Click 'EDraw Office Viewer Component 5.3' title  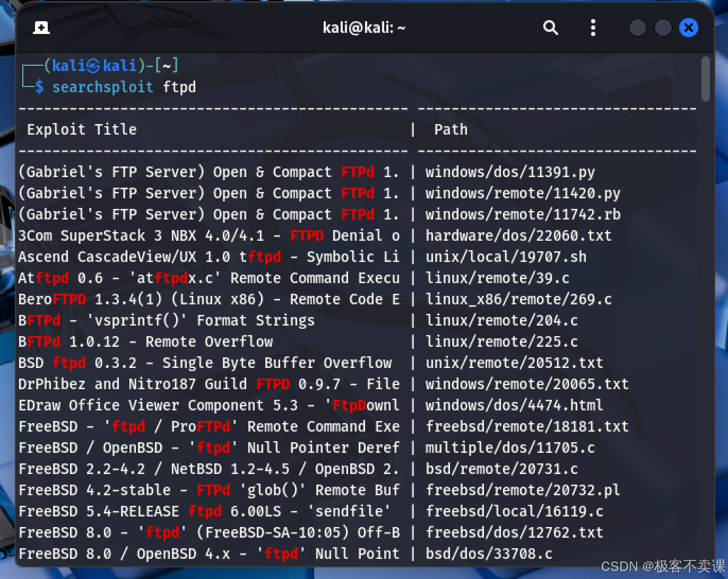(x=209, y=405)
